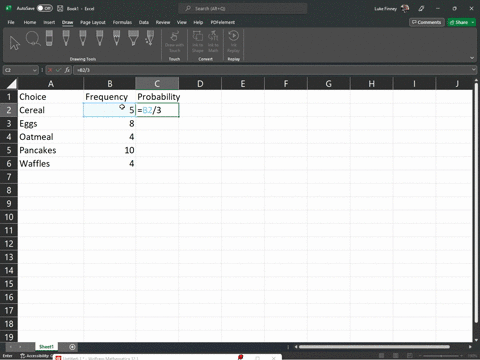This screenshot has height=360, width=480.
Task: Open the View tab
Action: (182, 22)
